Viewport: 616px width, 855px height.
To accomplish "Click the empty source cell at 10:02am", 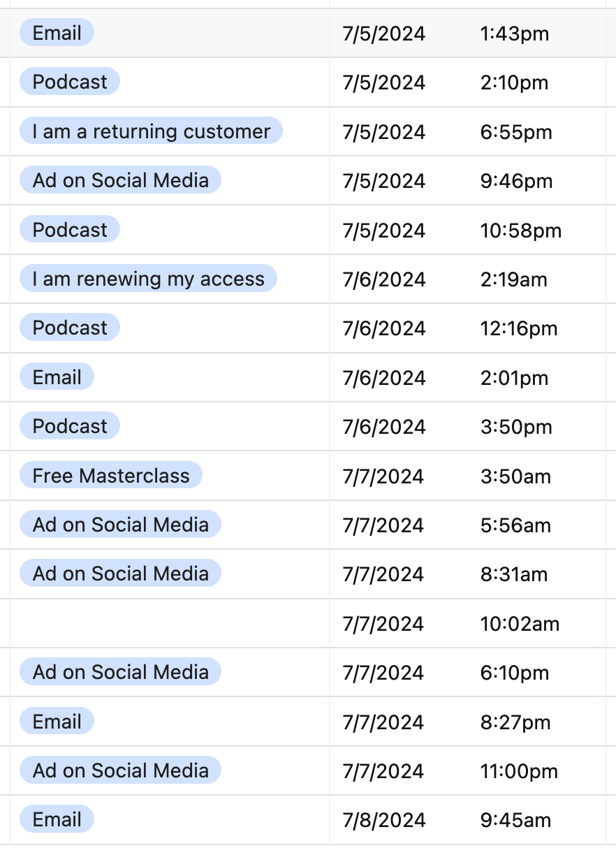I will click(170, 623).
